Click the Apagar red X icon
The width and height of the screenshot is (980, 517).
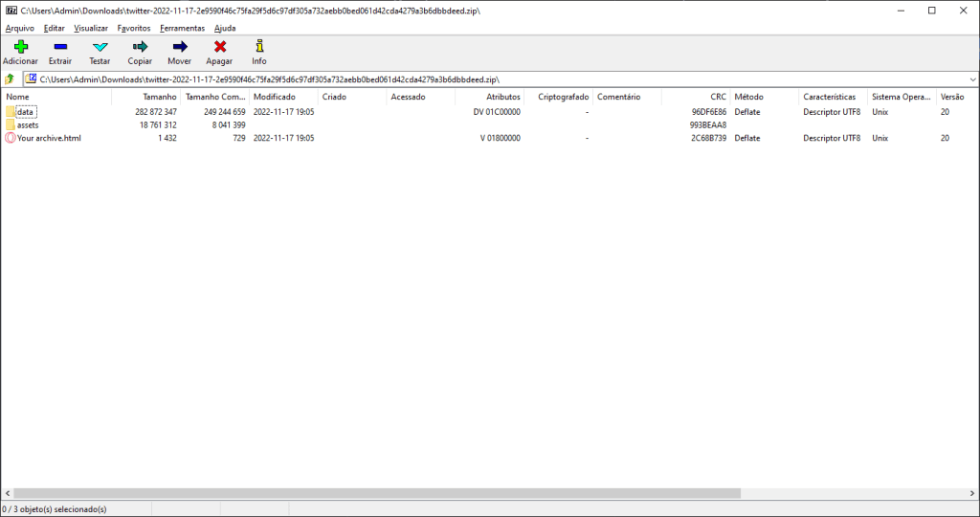pyautogui.click(x=219, y=47)
